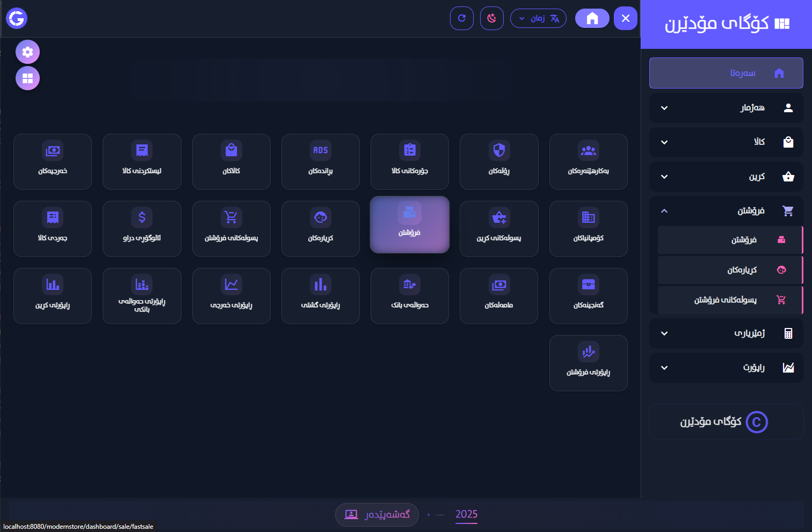Open the Brands (براندەکان) ADS tile
812x532 pixels.
tap(320, 161)
